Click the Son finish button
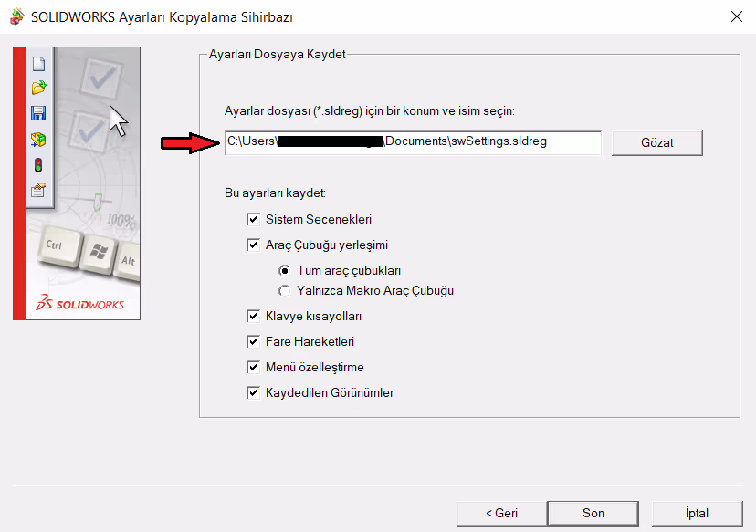This screenshot has width=756, height=532. point(593,513)
